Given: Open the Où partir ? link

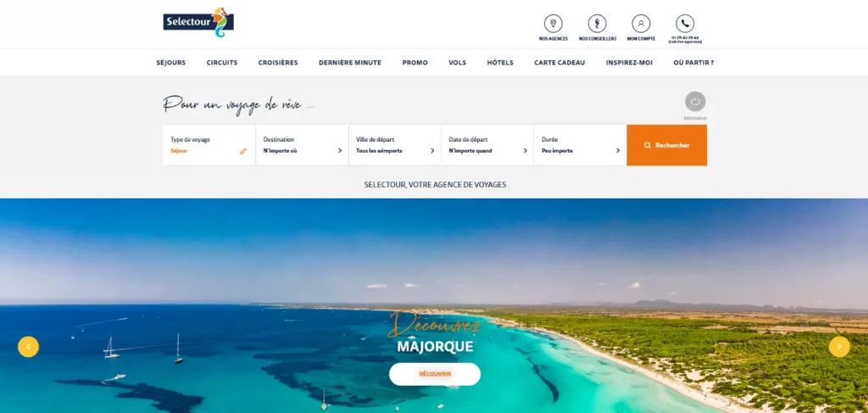Looking at the screenshot, I should (x=693, y=63).
